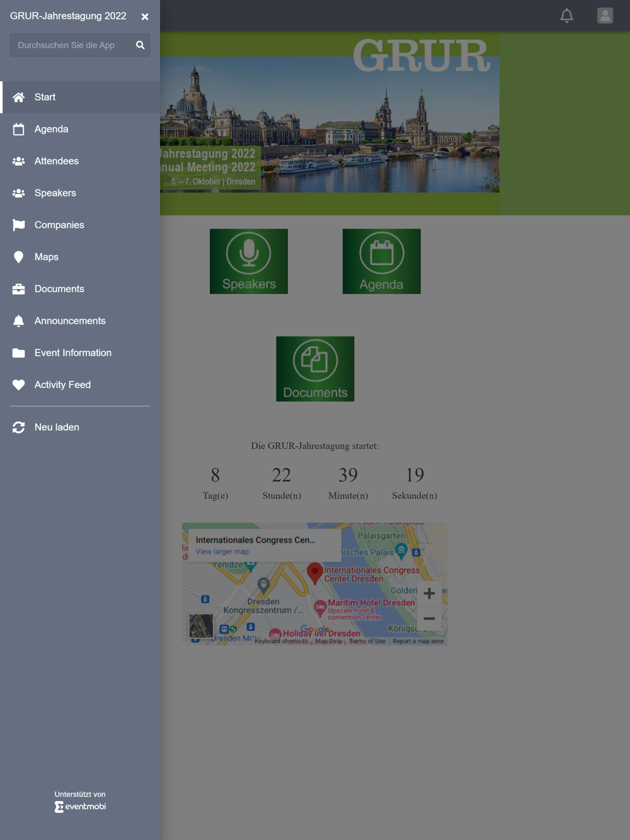630x840 pixels.
Task: Click 'Report a map error' link
Action: point(418,641)
